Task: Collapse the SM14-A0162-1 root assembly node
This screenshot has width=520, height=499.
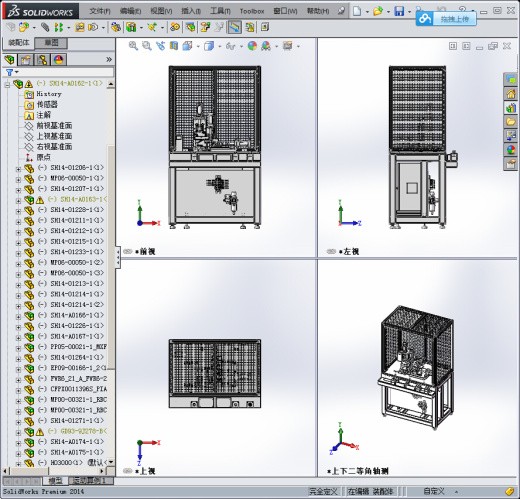Action: [x=7, y=85]
